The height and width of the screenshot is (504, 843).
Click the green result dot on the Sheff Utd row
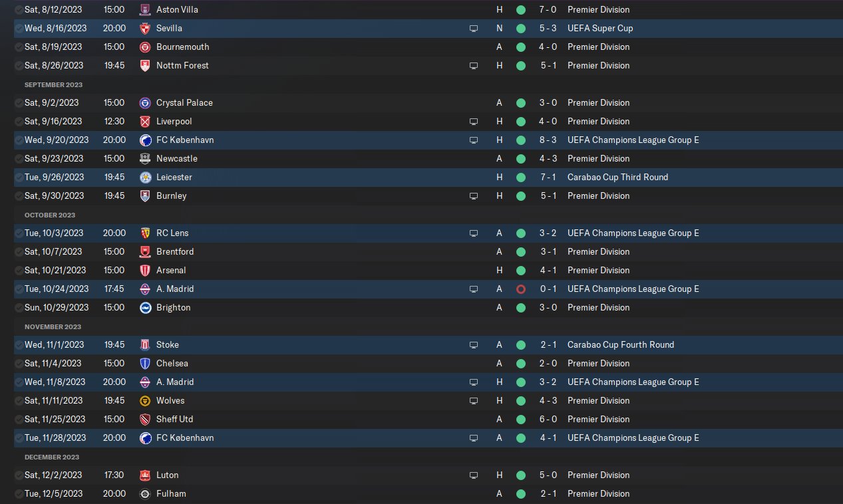click(x=520, y=420)
